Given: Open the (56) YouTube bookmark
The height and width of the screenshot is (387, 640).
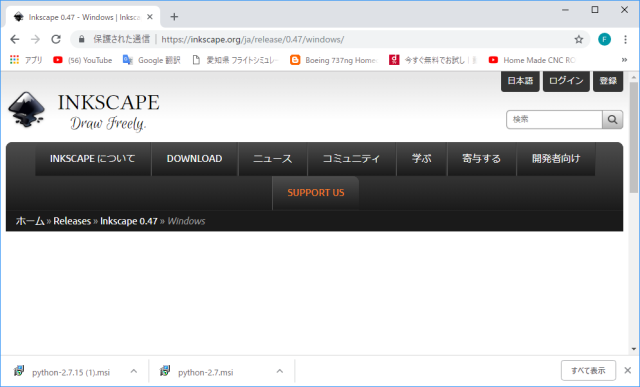Looking at the screenshot, I should 82,60.
